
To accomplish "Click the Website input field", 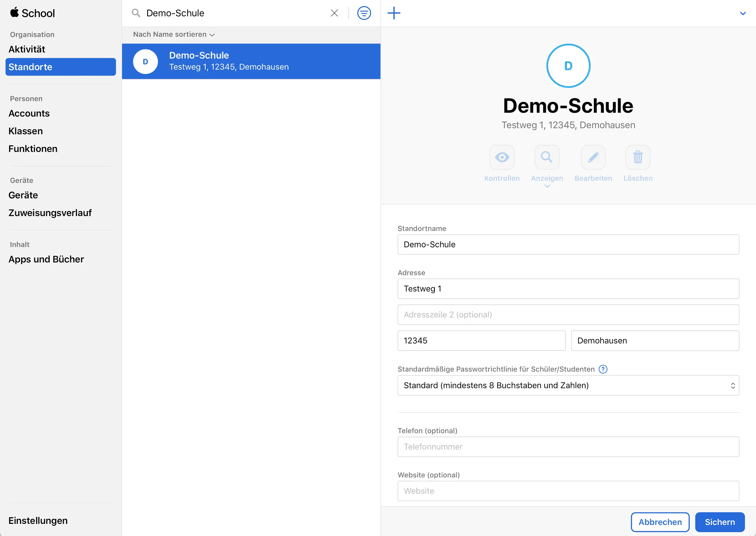I will click(x=568, y=491).
